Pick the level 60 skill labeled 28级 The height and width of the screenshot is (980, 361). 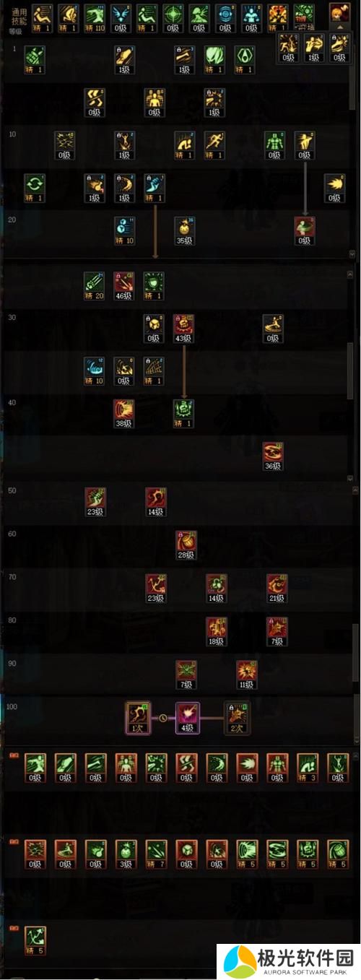[186, 545]
